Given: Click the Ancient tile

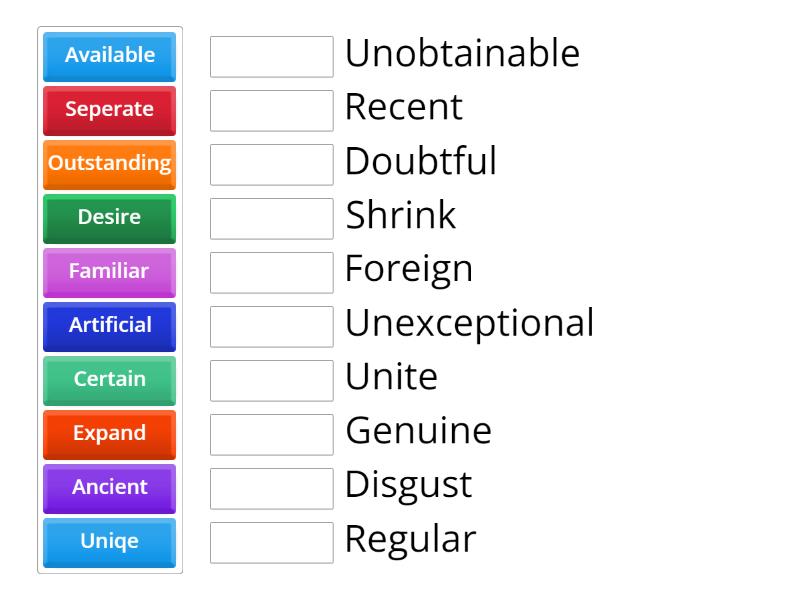Looking at the screenshot, I should (x=108, y=489).
